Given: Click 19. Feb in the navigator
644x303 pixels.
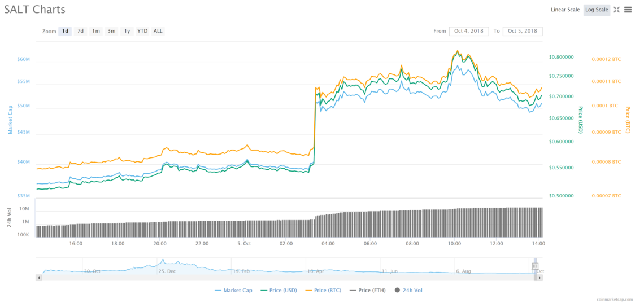Looking at the screenshot, I should [x=241, y=271].
